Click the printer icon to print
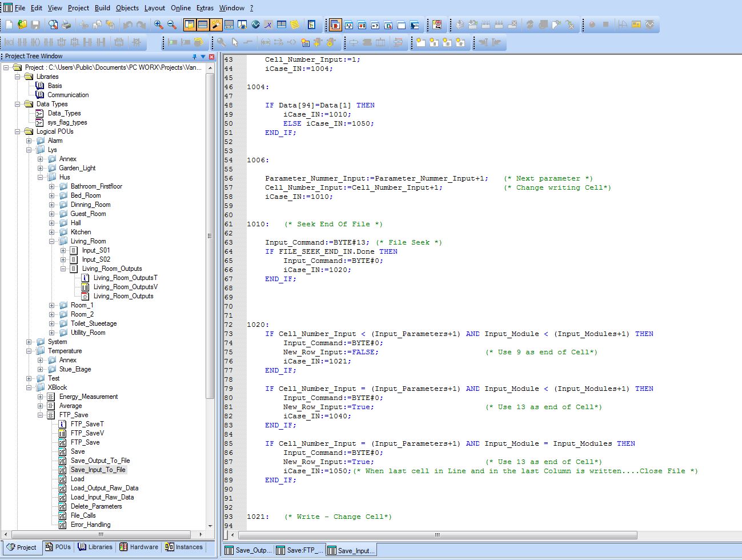Screen dimensions: 742x560 pos(66,25)
